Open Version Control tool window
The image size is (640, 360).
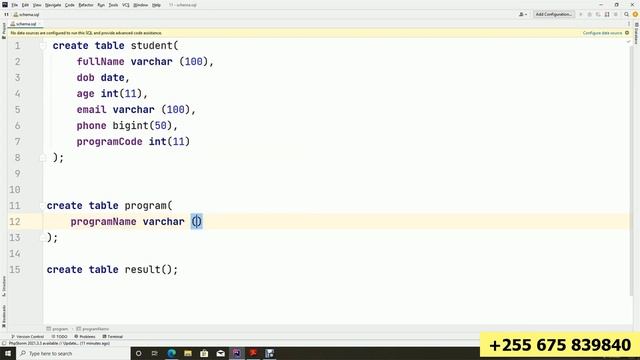(x=28, y=336)
